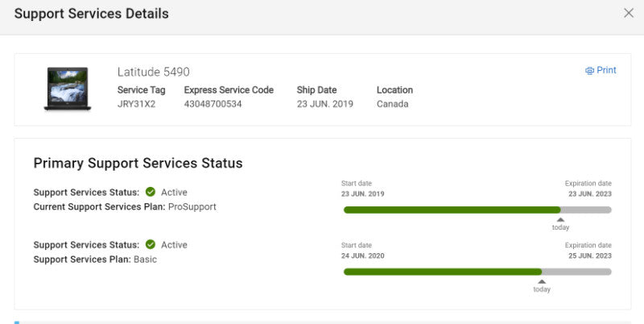Select express service code 43048700534

click(213, 104)
